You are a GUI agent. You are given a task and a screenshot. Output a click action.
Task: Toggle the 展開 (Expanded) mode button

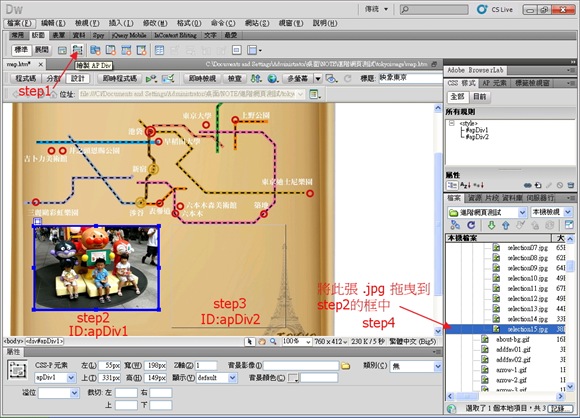pos(42,50)
